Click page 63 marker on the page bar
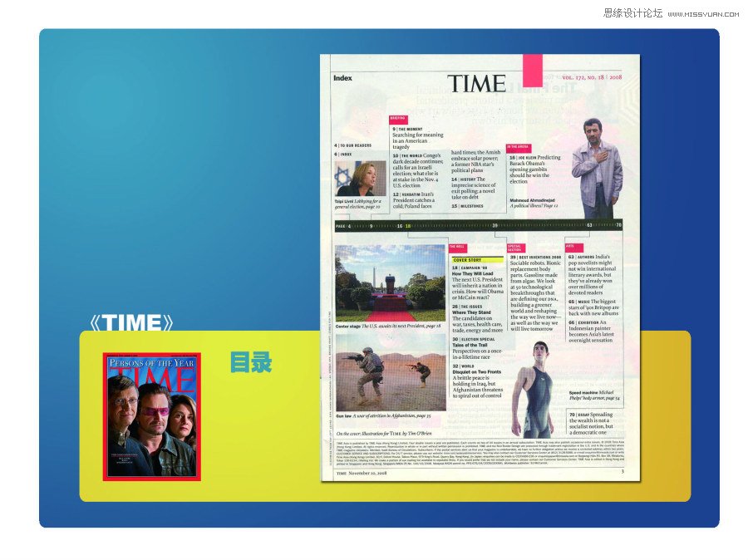This screenshot has height=560, width=748. click(589, 225)
